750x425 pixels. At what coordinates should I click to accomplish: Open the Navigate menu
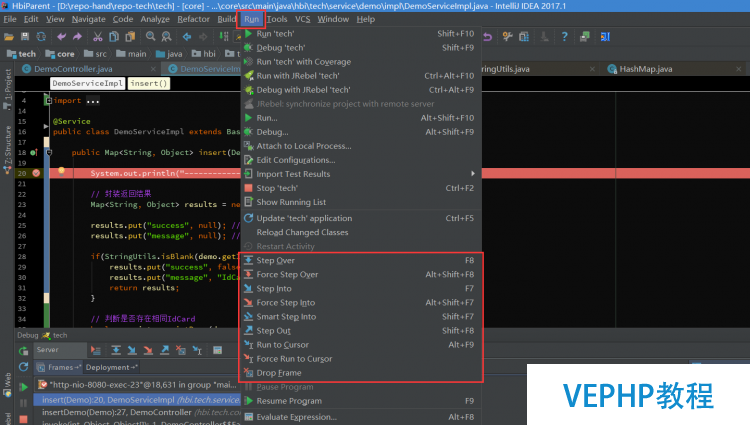(x=88, y=19)
